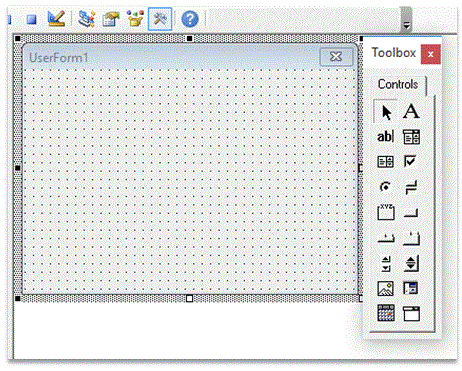Select the ListBox control tool
This screenshot has width=462, height=371.
point(385,162)
